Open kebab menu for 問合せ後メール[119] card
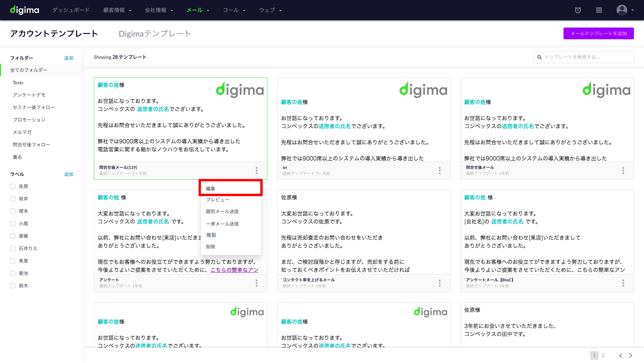 tap(257, 171)
